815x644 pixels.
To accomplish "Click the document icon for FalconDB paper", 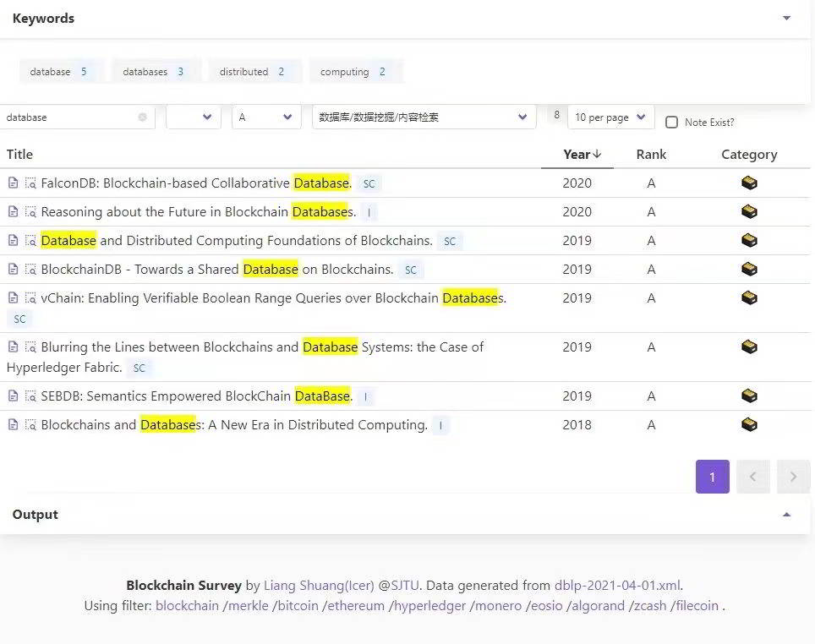I will 13,183.
